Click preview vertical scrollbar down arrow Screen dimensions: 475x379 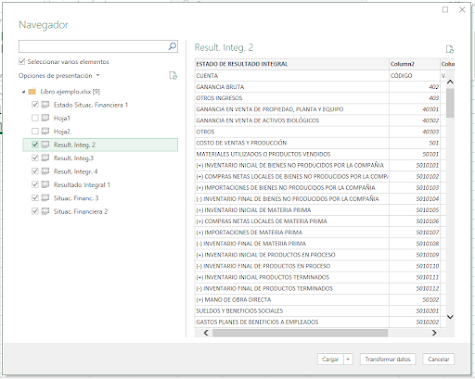[x=450, y=317]
